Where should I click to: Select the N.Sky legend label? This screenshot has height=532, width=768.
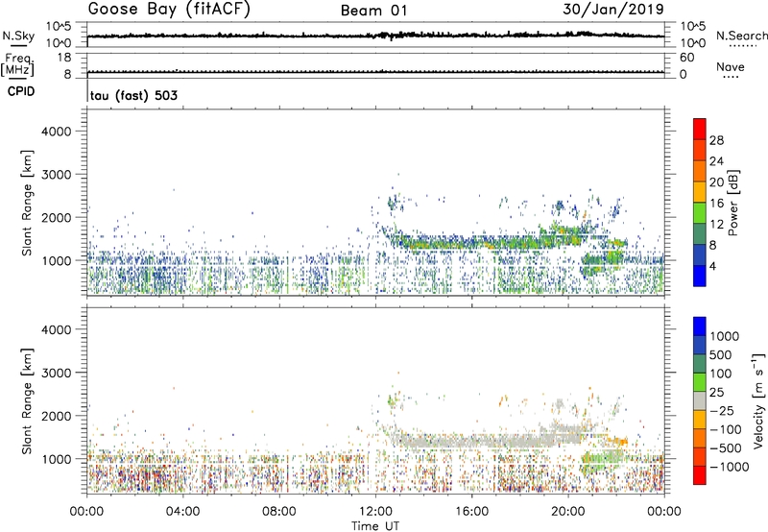18,36
